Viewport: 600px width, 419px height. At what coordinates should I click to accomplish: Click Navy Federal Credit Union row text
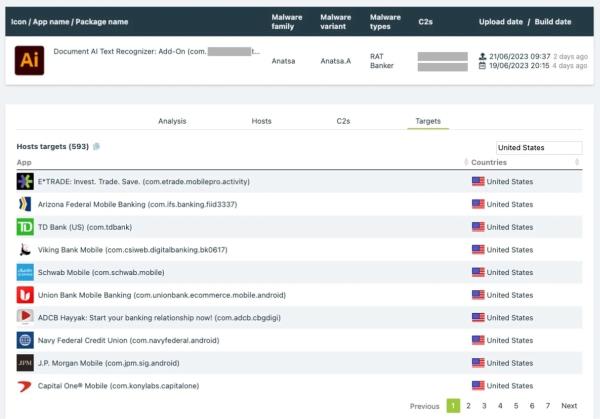coord(128,340)
